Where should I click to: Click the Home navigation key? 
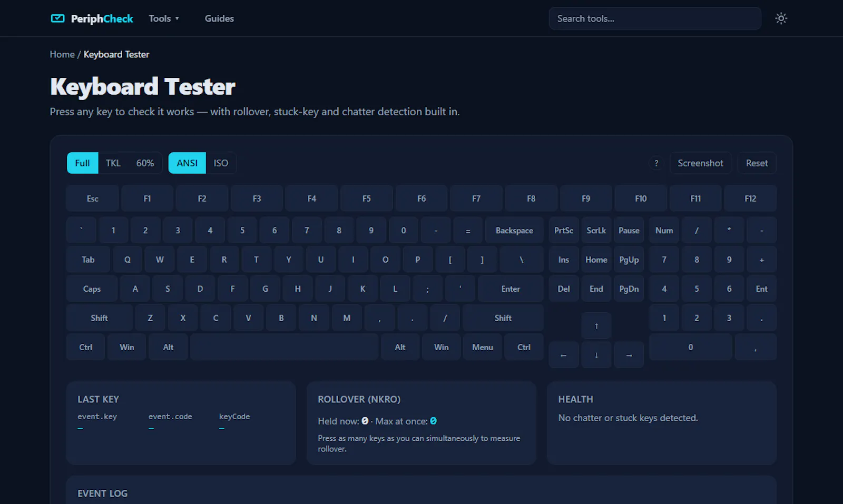tap(596, 260)
